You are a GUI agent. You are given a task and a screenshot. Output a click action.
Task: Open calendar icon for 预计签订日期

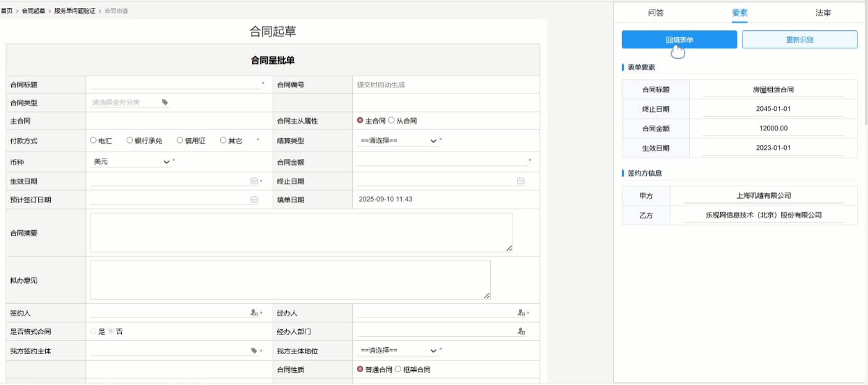[x=253, y=199]
